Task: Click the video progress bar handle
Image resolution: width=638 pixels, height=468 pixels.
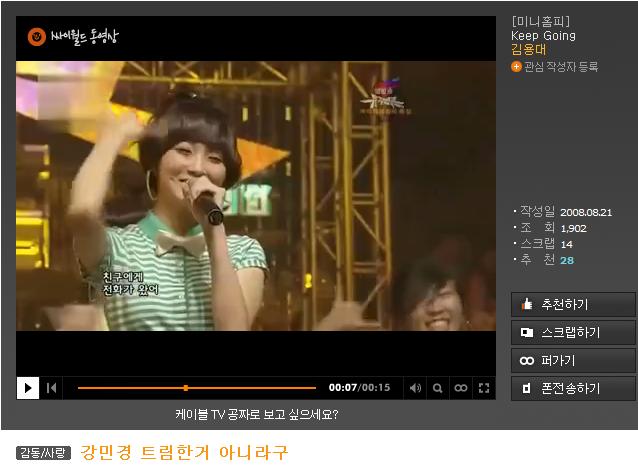Action: (x=186, y=388)
